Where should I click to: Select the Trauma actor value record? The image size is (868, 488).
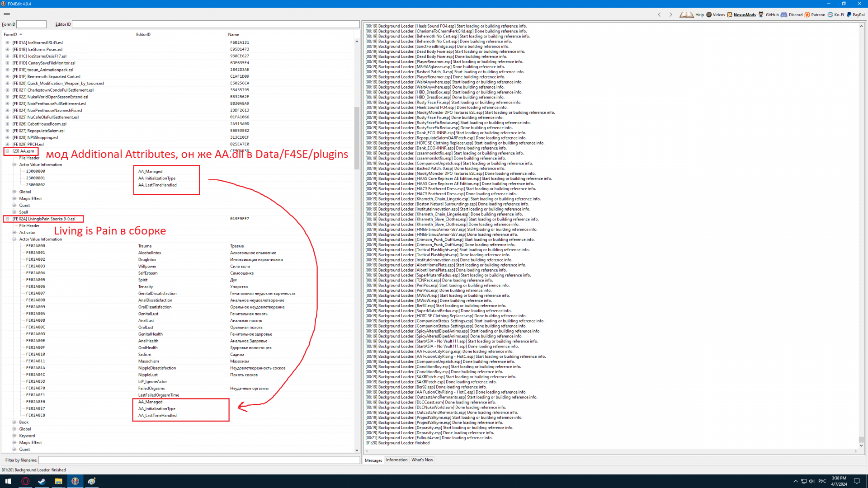coord(145,246)
